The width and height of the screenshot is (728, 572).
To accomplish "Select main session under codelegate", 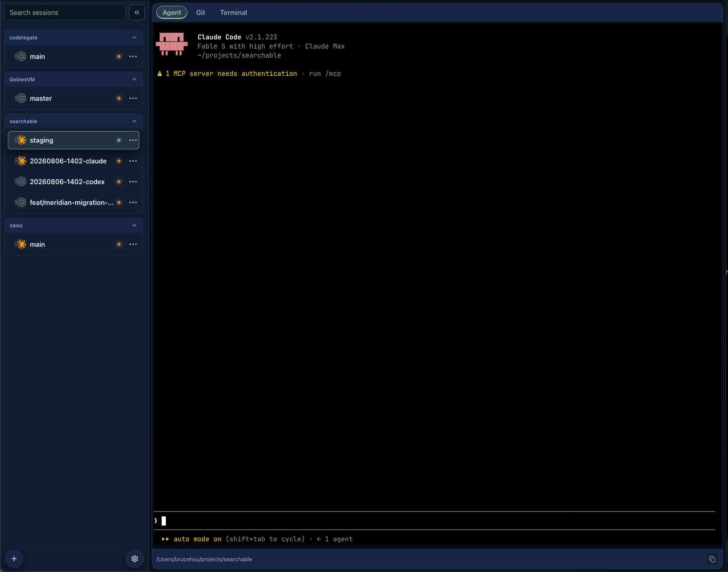I will click(x=73, y=56).
